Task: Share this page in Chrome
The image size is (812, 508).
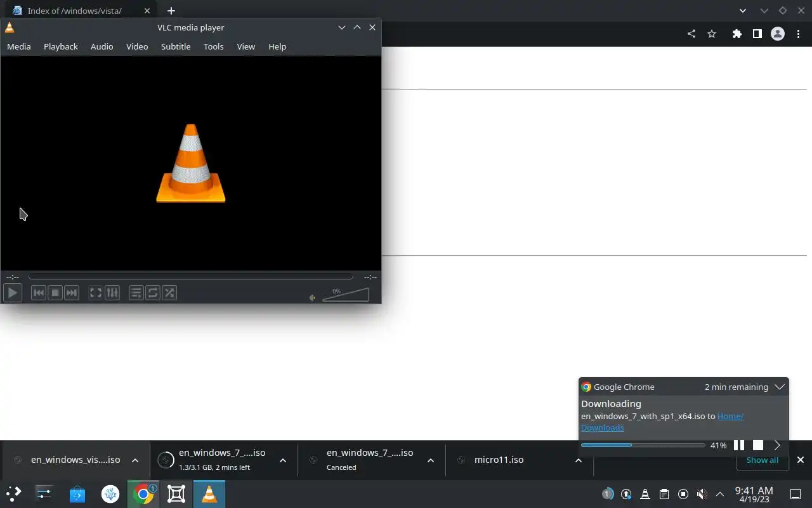Action: coord(691,34)
